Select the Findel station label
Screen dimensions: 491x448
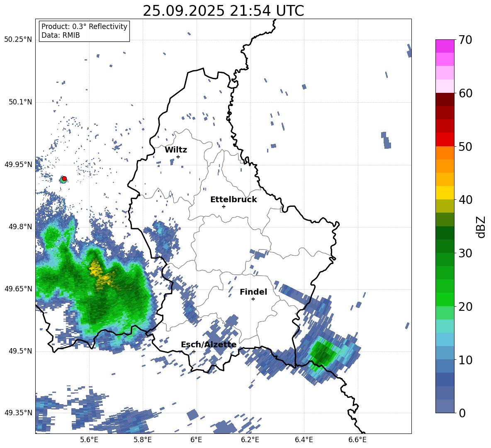pyautogui.click(x=253, y=292)
